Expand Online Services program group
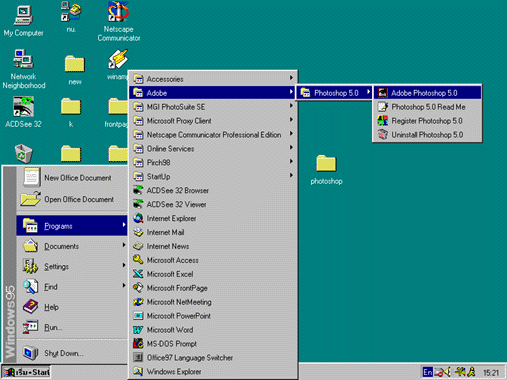Image resolution: width=507 pixels, height=380 pixels. click(x=213, y=149)
